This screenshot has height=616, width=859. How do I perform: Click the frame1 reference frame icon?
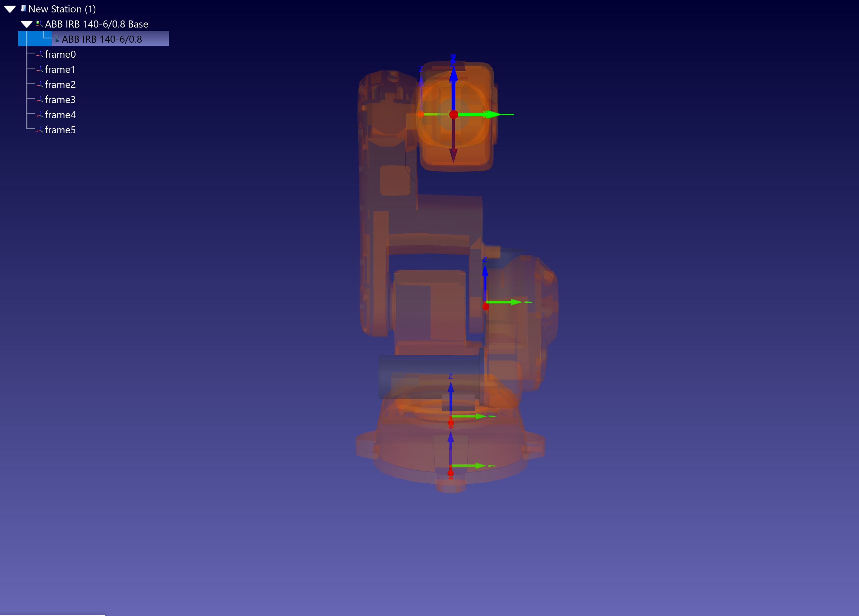tap(39, 69)
